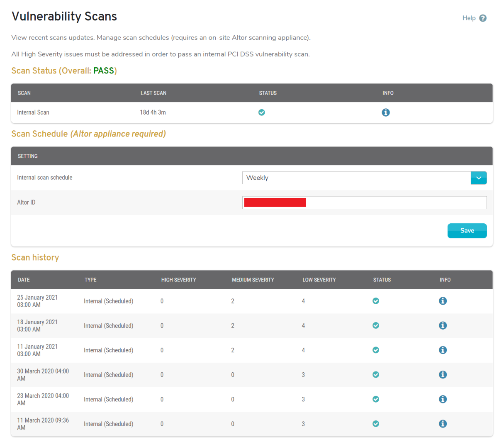Click the 'Internal scan schedule' setting label

click(x=45, y=178)
